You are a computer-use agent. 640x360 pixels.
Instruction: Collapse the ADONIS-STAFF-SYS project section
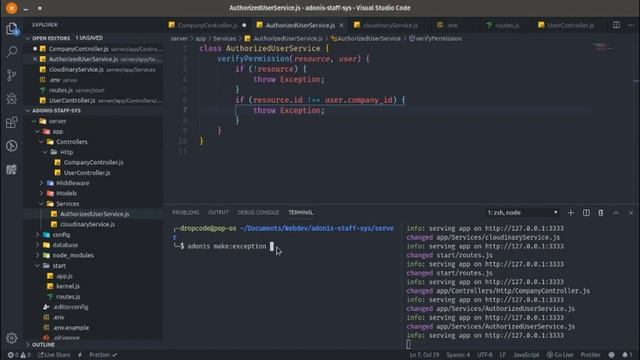(x=28, y=111)
